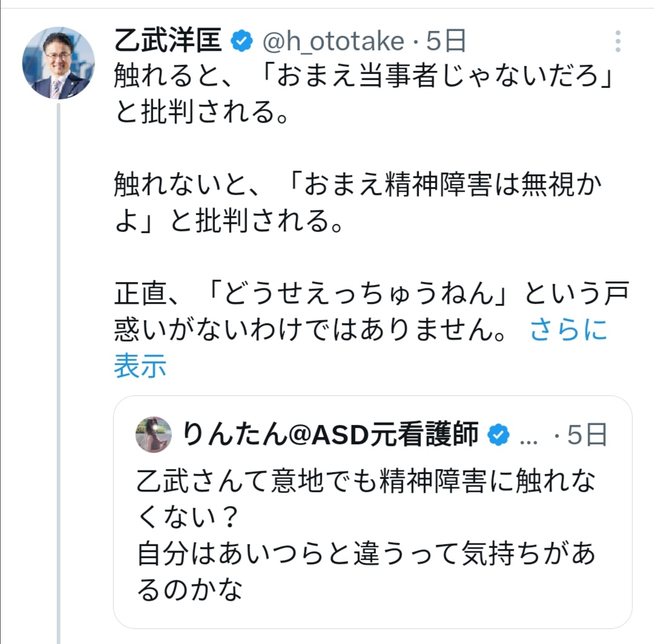Open the りんたん@ASD元看護師 author name
The image size is (654, 644).
329,435
